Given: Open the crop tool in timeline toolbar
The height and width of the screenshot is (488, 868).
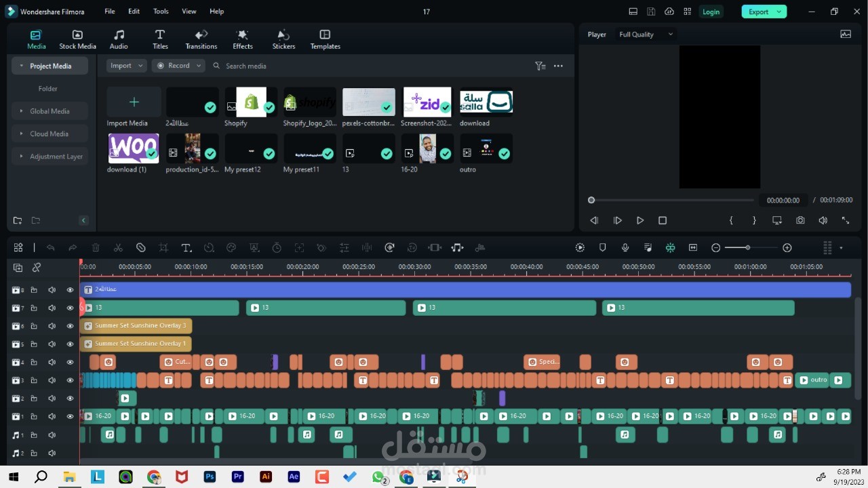Looking at the screenshot, I should tap(163, 248).
